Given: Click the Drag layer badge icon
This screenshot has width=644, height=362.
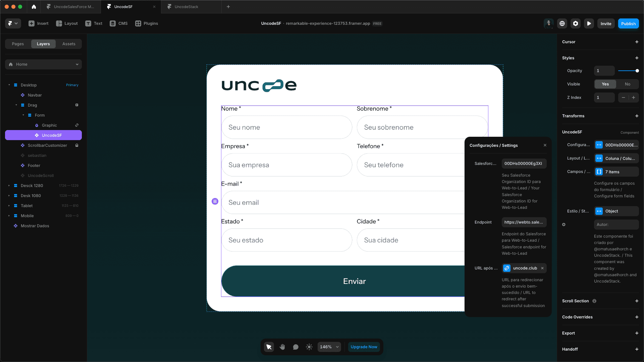Looking at the screenshot, I should pyautogui.click(x=77, y=105).
